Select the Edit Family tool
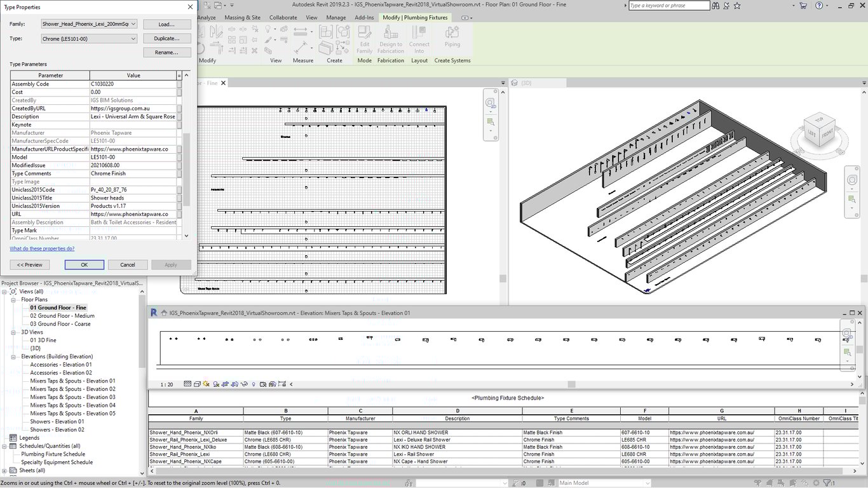This screenshot has height=488, width=868. point(363,42)
